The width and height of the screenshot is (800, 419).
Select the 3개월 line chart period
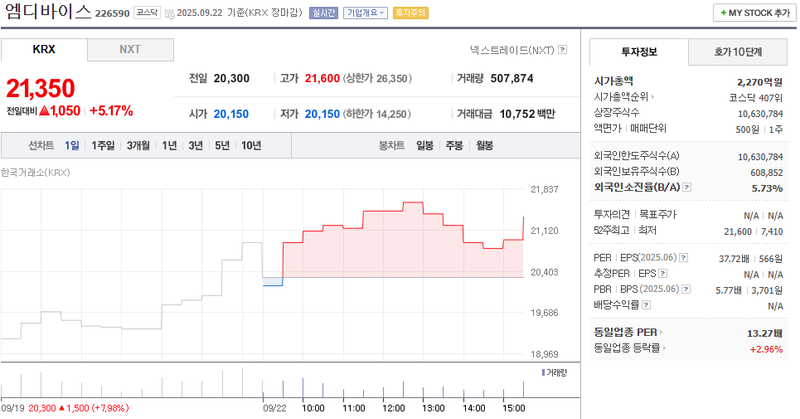[x=138, y=145]
